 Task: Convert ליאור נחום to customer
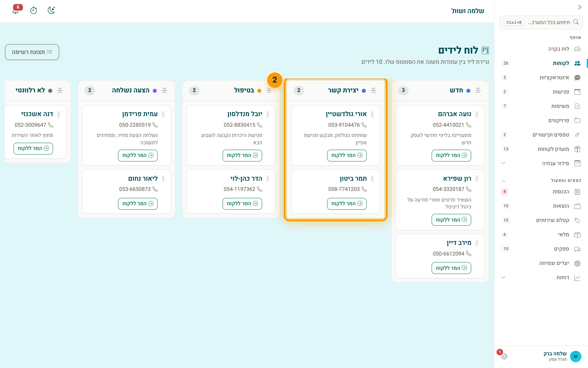tap(138, 204)
